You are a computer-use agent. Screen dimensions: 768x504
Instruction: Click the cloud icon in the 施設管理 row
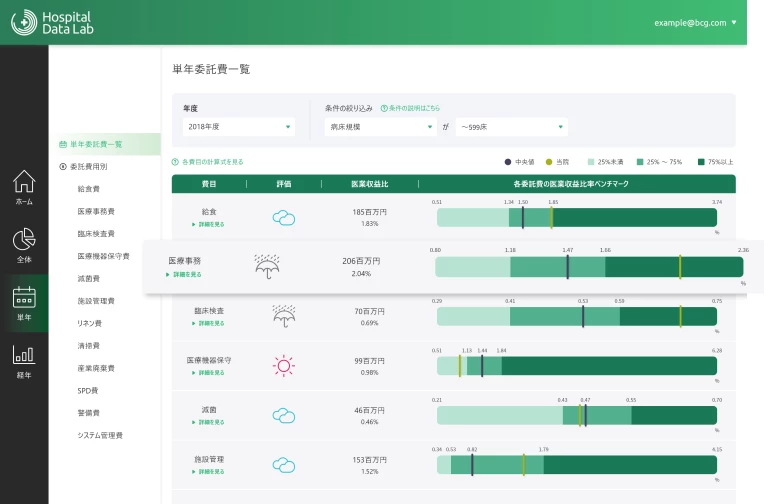tap(284, 465)
